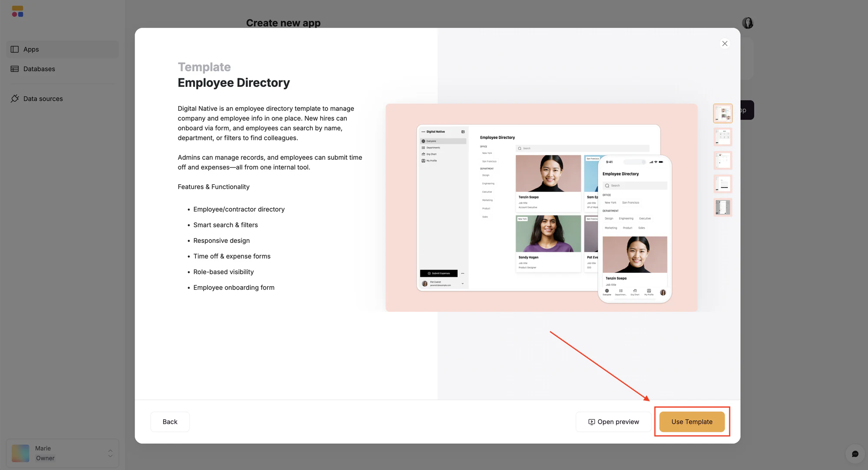Select the third template screenshot thumbnail
The image size is (868, 470).
[x=723, y=160]
